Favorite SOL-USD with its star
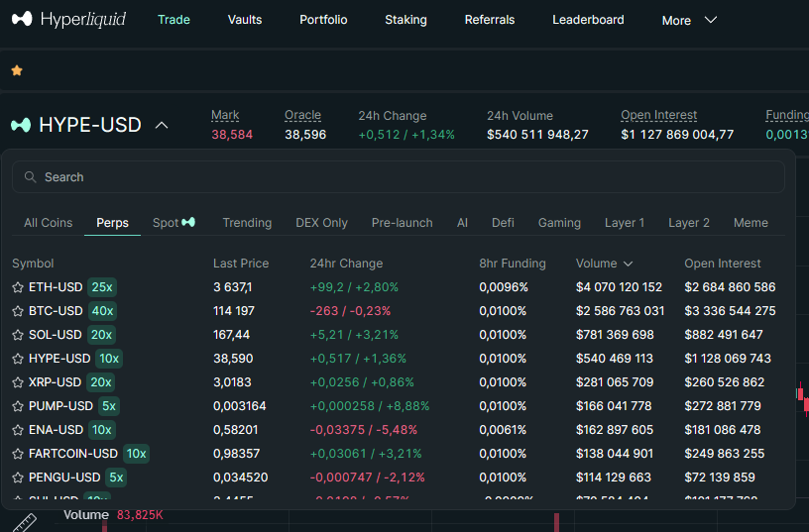Image resolution: width=809 pixels, height=532 pixels. point(18,335)
